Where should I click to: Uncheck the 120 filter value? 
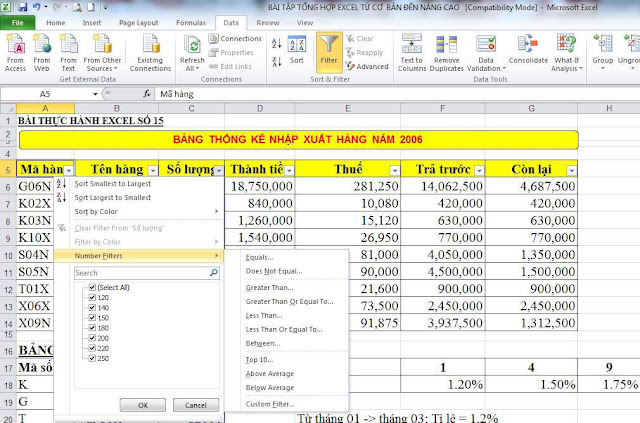92,297
